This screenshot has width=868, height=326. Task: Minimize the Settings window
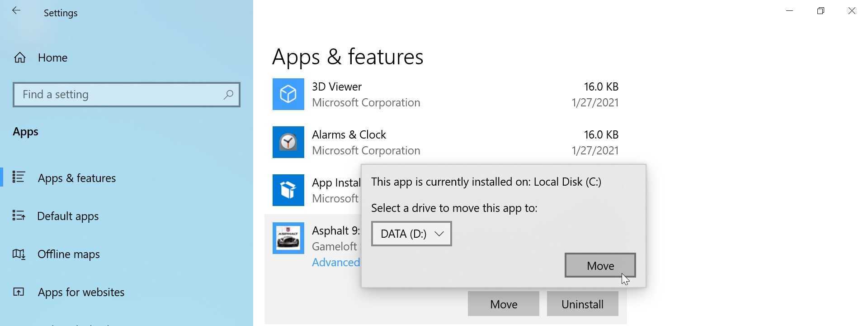point(789,11)
